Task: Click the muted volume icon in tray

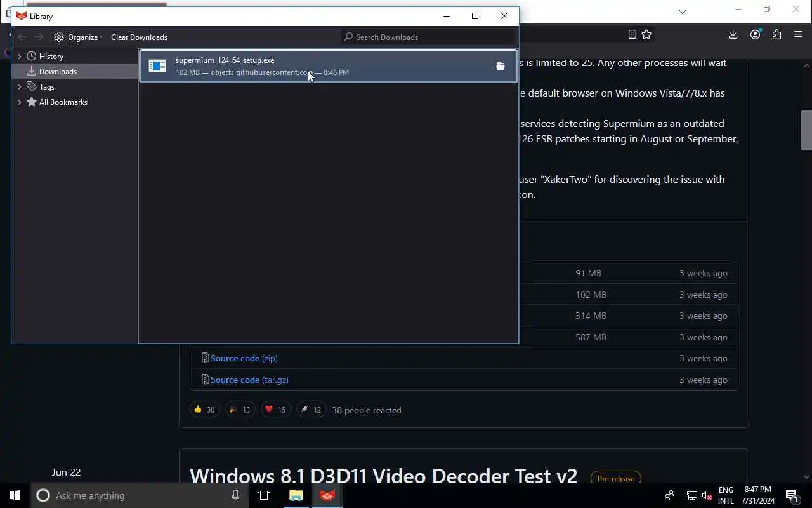Action: (707, 495)
